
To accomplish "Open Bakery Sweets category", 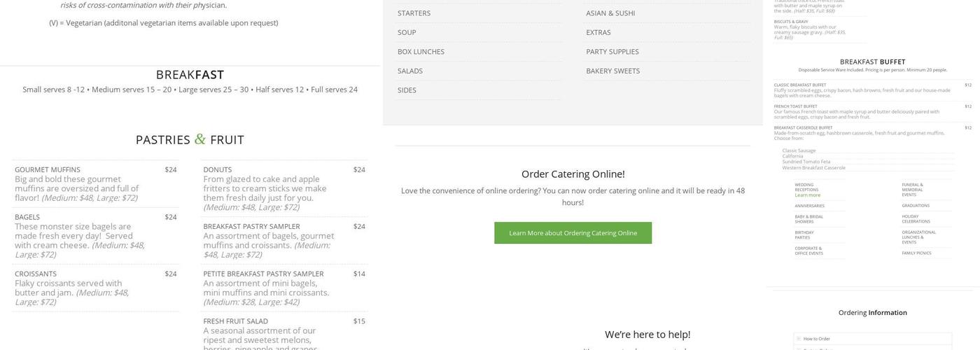I will 612,71.
